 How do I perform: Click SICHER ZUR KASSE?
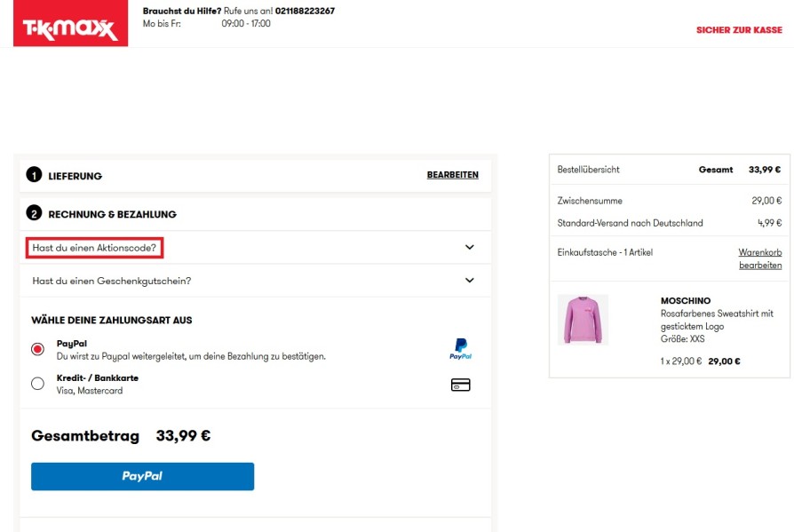(740, 29)
